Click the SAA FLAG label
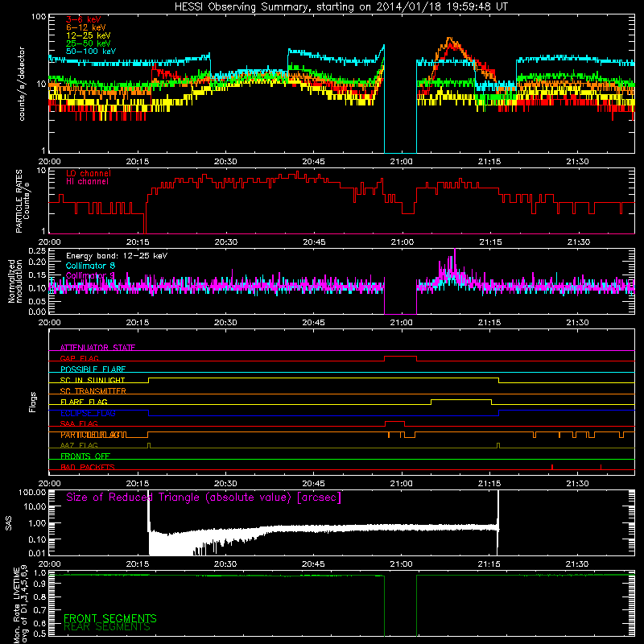This screenshot has height=644, width=644. (x=79, y=424)
